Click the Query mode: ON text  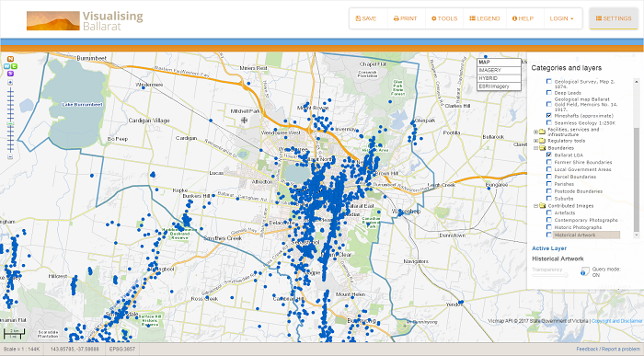[605, 272]
